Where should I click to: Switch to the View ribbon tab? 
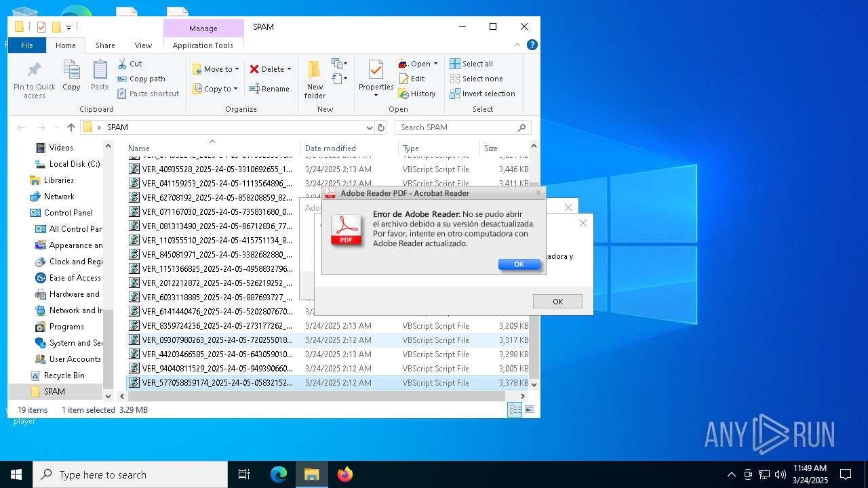(143, 45)
